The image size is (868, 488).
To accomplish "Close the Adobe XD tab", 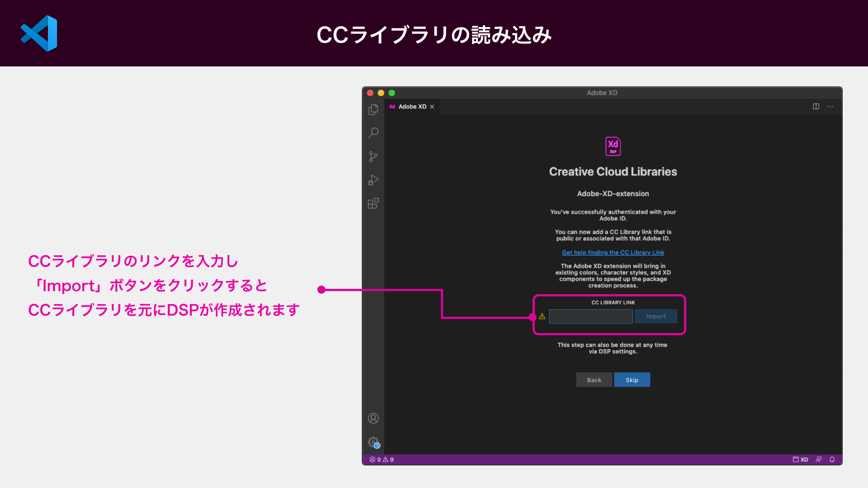I will pyautogui.click(x=432, y=107).
